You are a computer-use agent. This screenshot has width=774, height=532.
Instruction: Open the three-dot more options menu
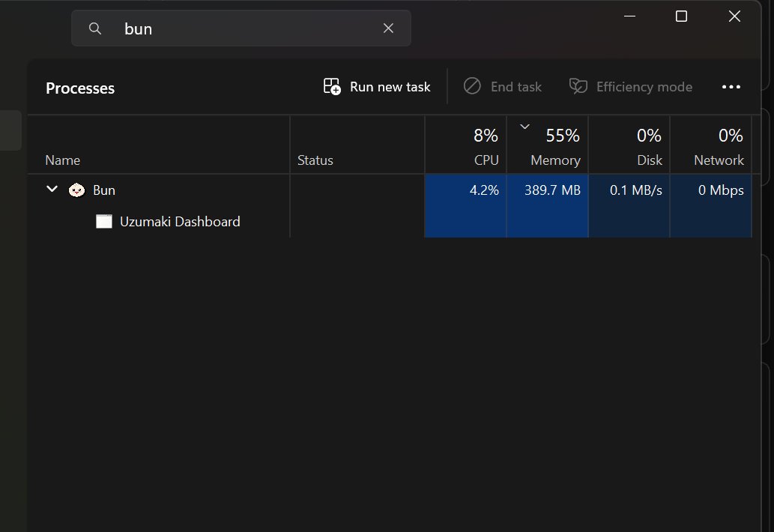point(731,87)
